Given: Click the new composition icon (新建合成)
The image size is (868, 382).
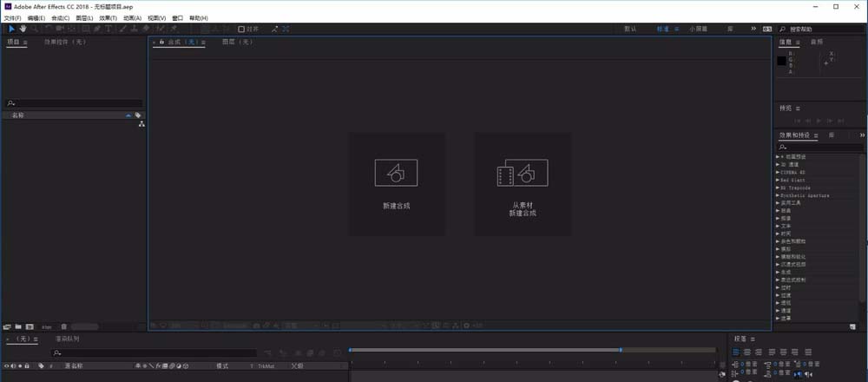Looking at the screenshot, I should [x=396, y=173].
